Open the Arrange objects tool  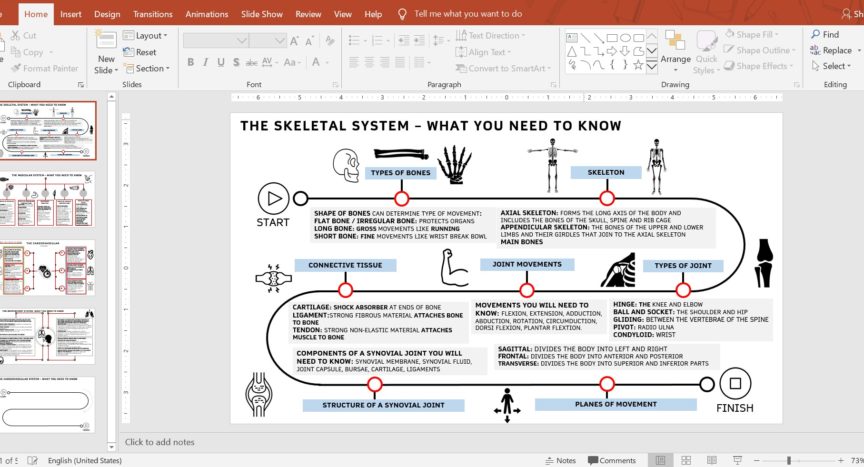click(675, 48)
